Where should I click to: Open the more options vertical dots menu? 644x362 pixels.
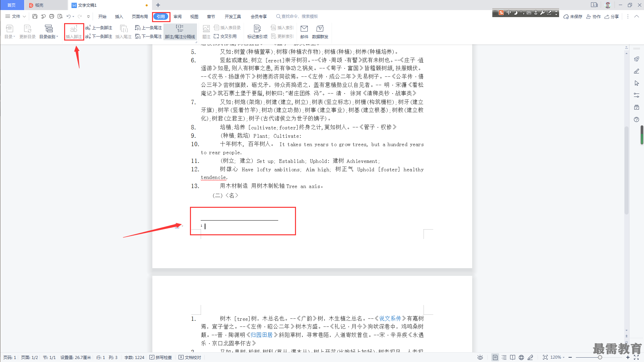click(628, 16)
